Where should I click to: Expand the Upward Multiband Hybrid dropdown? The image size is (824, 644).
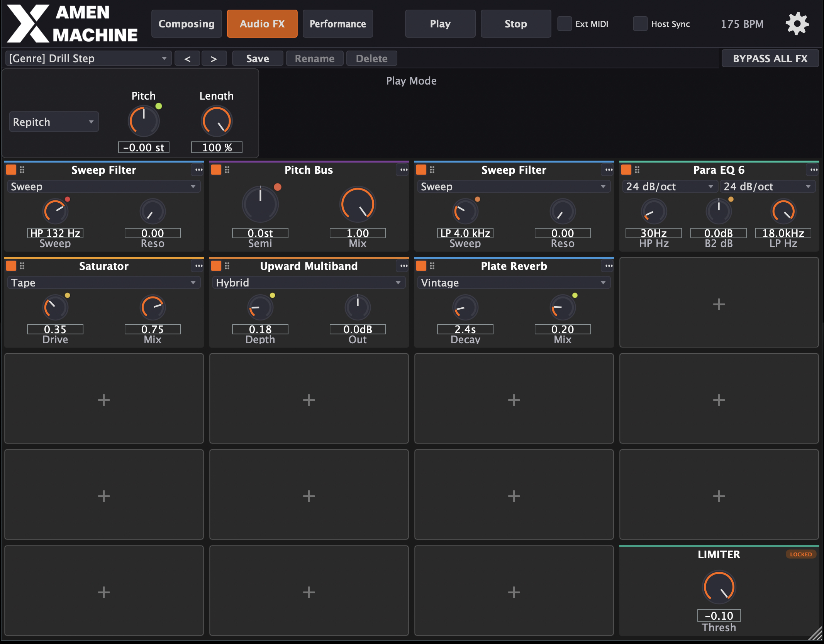tap(309, 283)
